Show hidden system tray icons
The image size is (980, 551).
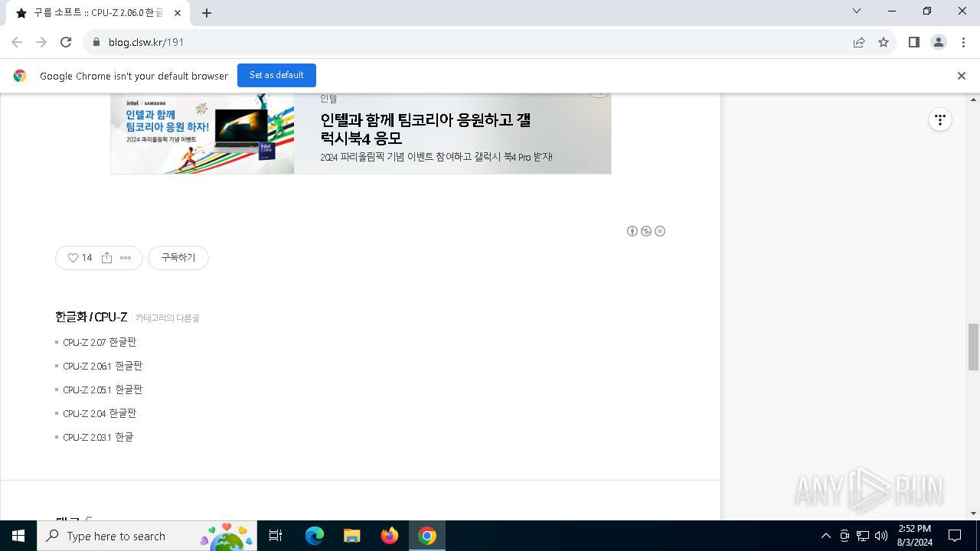[826, 536]
